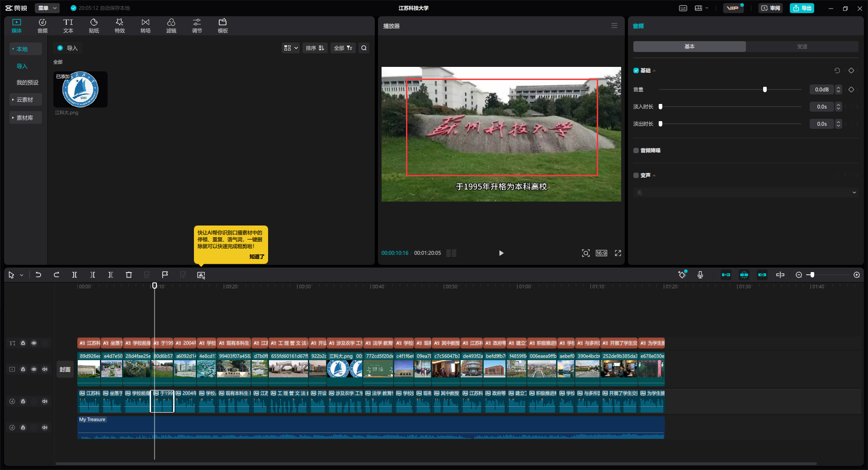Image resolution: width=868 pixels, height=470 pixels.
Task: Click the 审阅 review button
Action: (770, 8)
